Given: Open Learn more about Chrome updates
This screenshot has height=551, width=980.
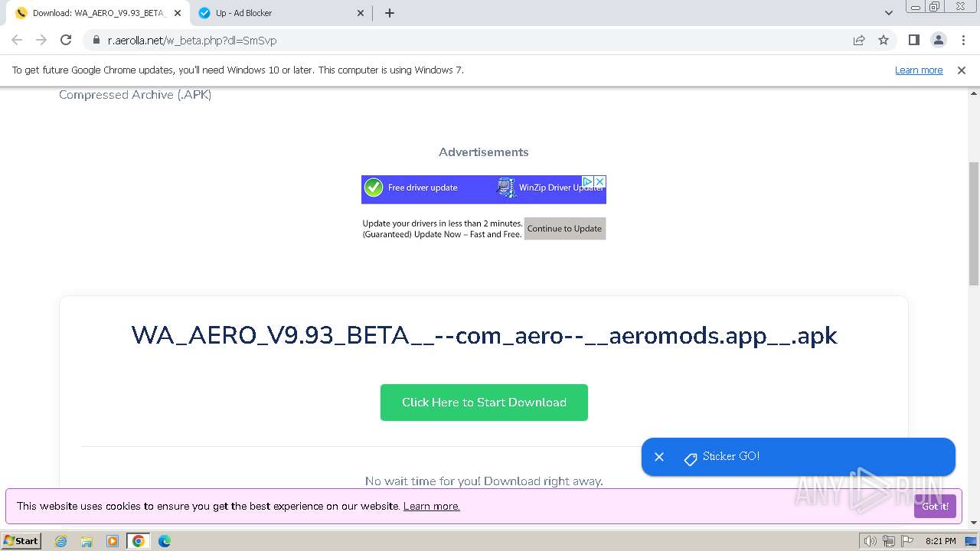Looking at the screenshot, I should (x=919, y=70).
